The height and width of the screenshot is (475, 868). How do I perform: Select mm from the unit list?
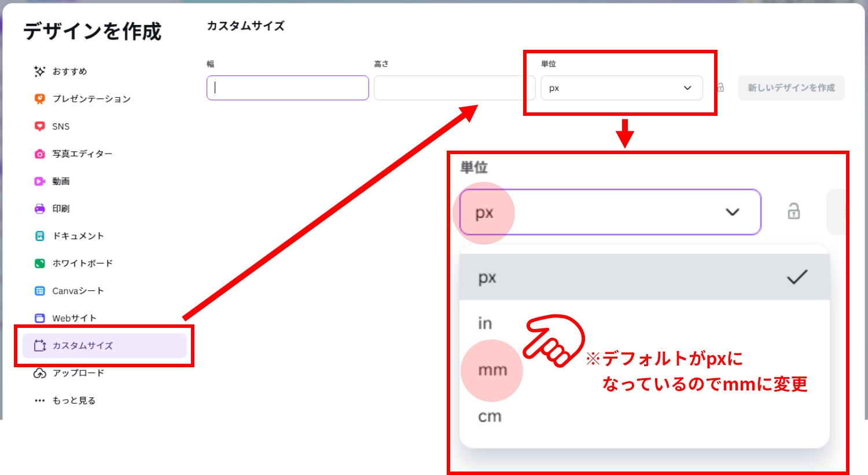pos(492,370)
